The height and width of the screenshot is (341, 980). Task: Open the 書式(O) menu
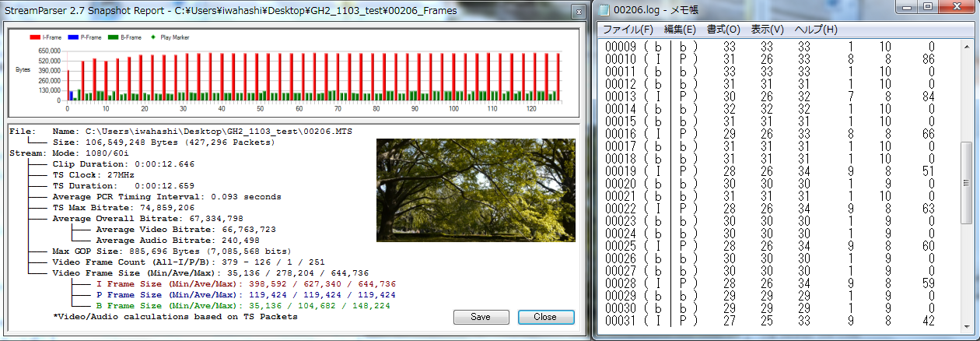pos(723,30)
